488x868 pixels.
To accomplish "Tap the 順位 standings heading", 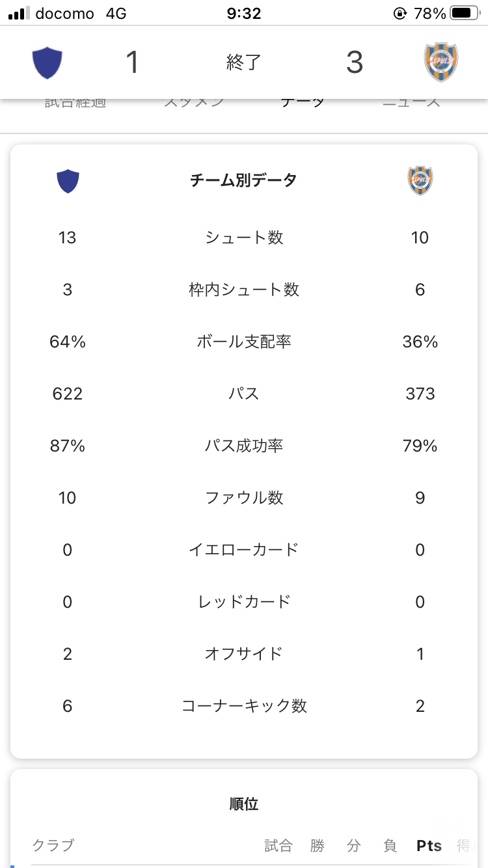I will coord(244,804).
